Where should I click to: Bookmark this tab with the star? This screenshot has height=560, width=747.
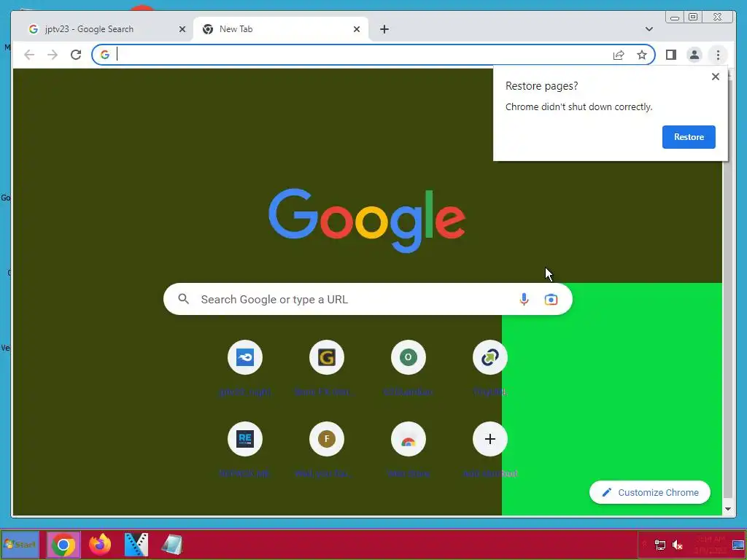tap(642, 55)
